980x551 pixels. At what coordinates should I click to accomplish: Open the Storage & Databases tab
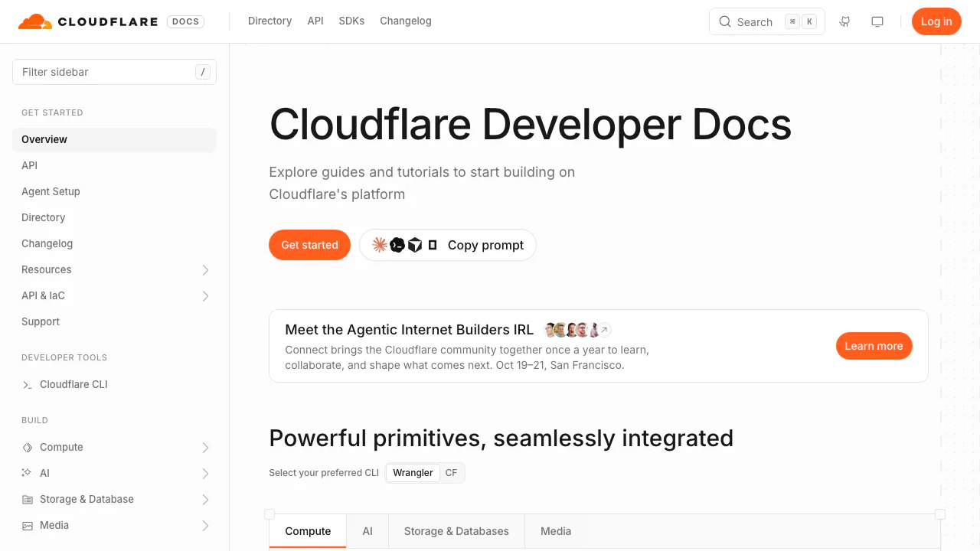pos(456,531)
